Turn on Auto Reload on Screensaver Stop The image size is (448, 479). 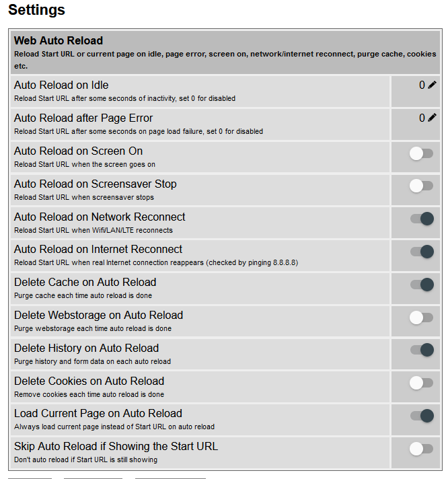422,186
